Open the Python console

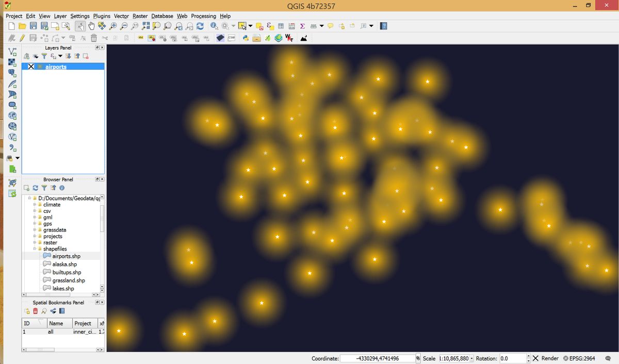[246, 38]
